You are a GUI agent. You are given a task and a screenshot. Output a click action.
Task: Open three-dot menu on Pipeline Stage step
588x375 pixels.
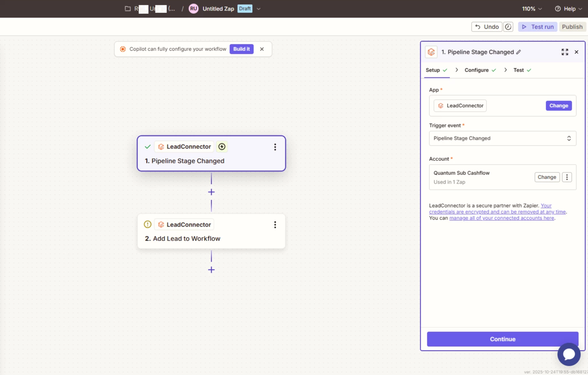(x=275, y=147)
